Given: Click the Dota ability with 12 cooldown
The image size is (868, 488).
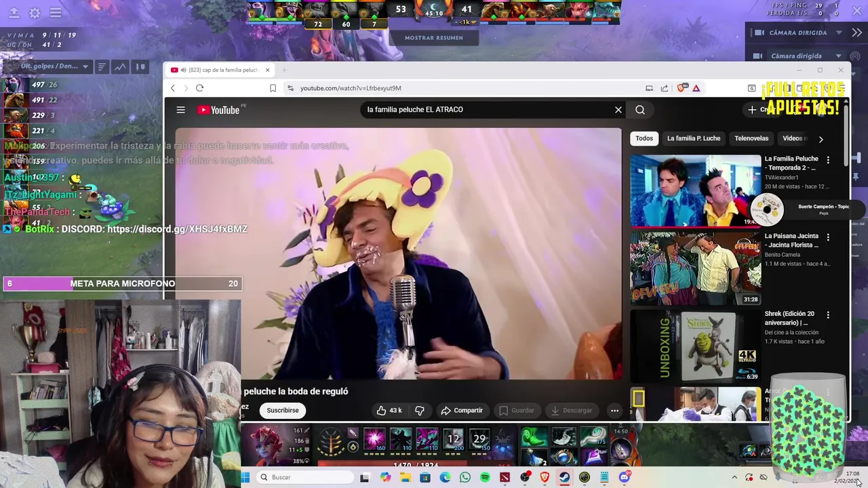Looking at the screenshot, I should pos(453,439).
